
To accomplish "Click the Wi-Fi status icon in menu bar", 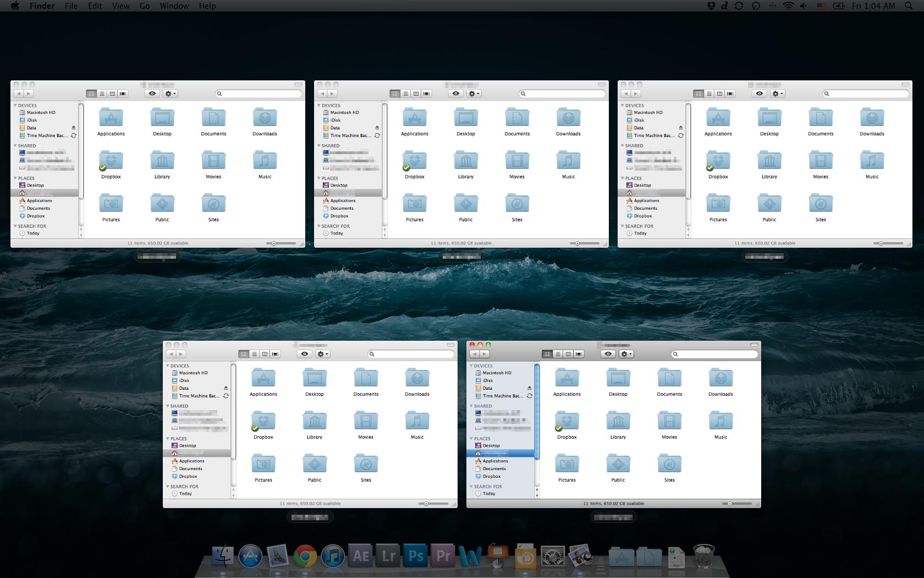I will click(788, 6).
